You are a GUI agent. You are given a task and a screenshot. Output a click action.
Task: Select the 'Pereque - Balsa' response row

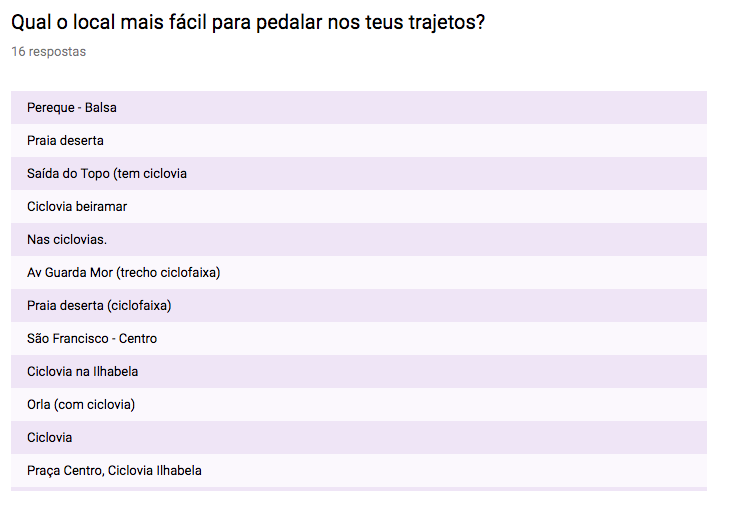pyautogui.click(x=358, y=107)
